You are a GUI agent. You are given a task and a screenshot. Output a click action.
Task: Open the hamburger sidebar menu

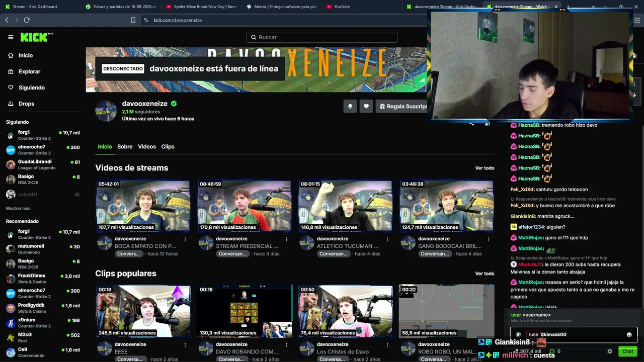click(11, 37)
